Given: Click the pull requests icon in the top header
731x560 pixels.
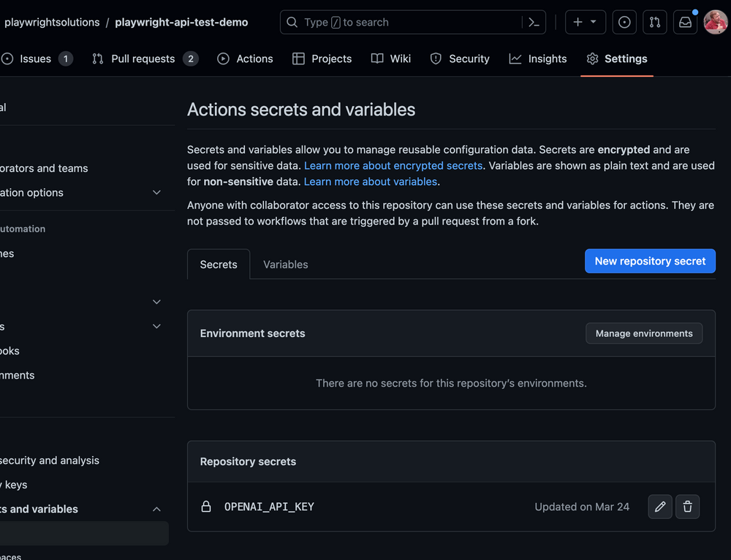Looking at the screenshot, I should (x=654, y=22).
